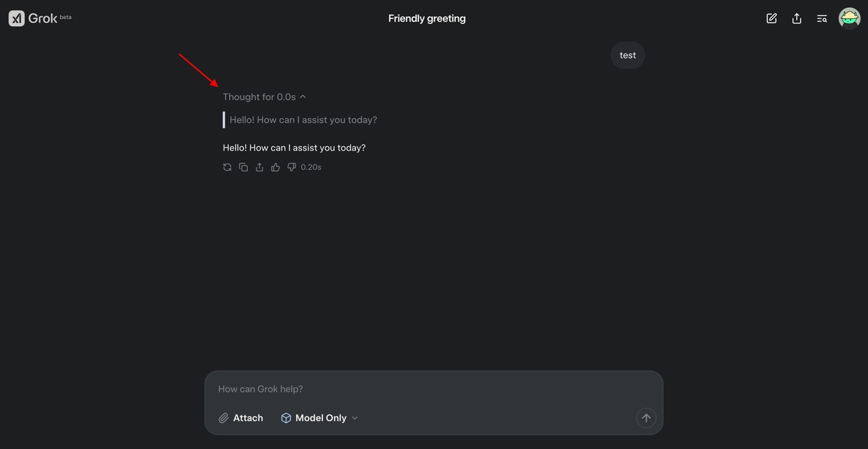Like the response with thumbs up
The width and height of the screenshot is (868, 449).
click(x=275, y=168)
